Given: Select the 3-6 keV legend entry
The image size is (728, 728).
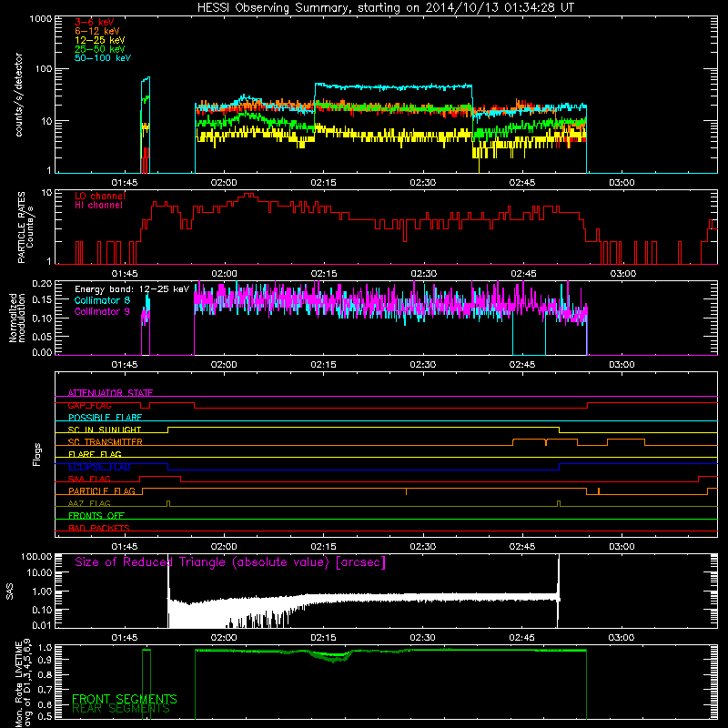Looking at the screenshot, I should 95,22.
